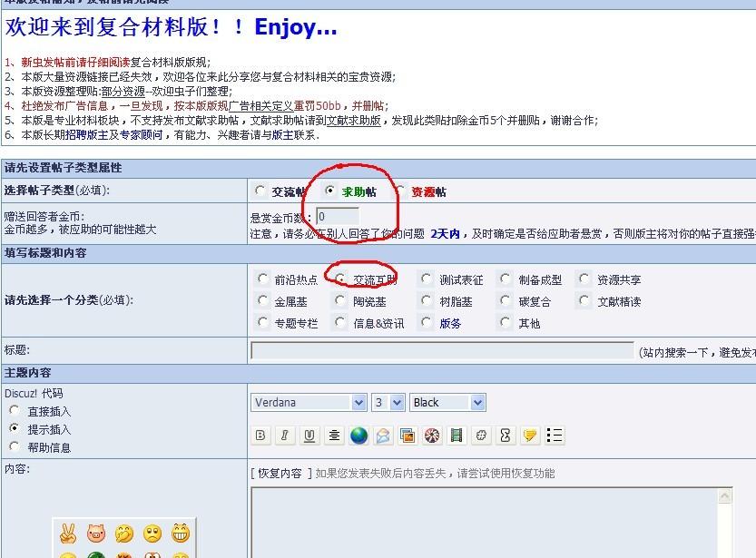Insert a quote using the yellow speech bubble icon
This screenshot has height=558, width=756.
tap(530, 436)
